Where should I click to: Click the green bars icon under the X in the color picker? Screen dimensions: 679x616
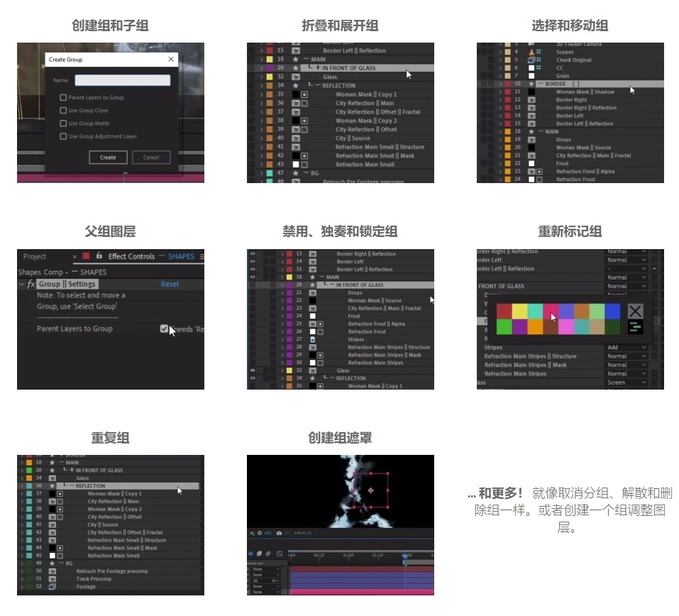coord(635,327)
